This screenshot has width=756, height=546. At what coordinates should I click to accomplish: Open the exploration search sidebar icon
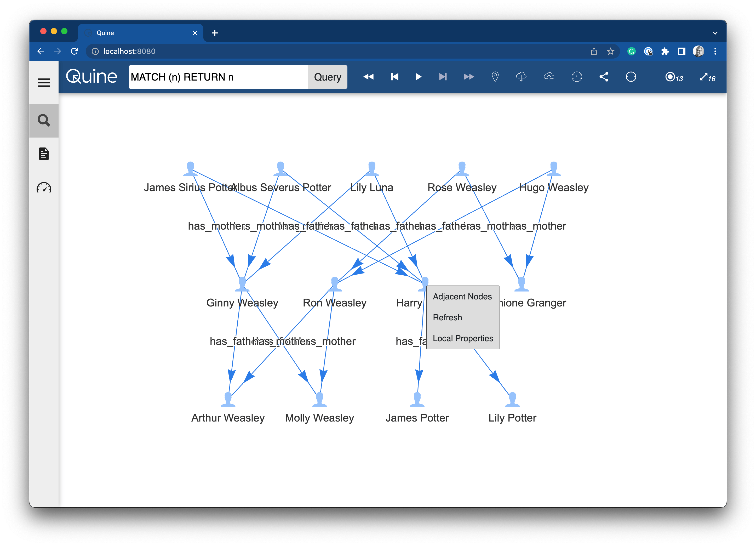click(x=44, y=120)
